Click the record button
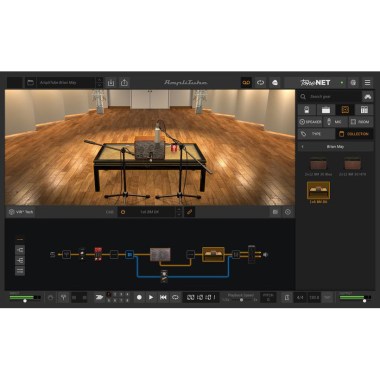The width and height of the screenshot is (380, 380). [139, 297]
